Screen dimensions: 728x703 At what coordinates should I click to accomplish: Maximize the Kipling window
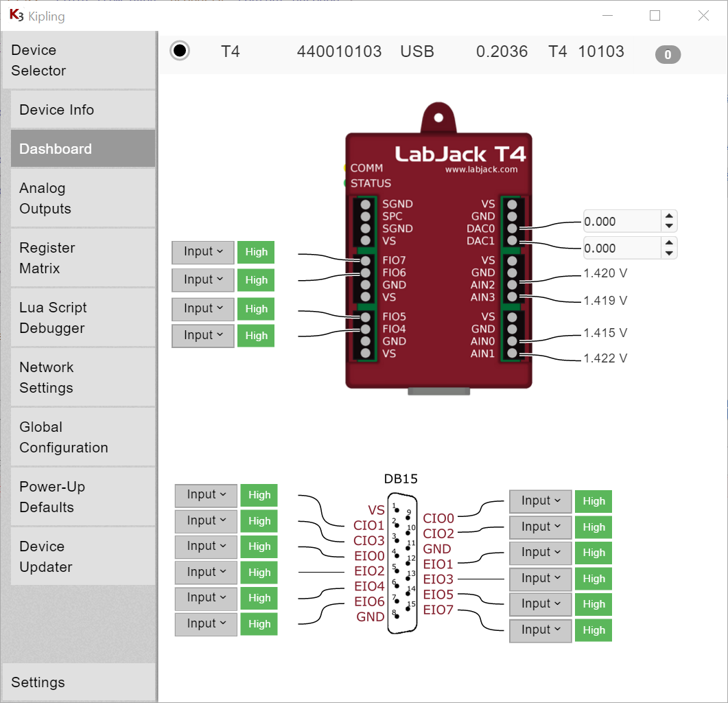655,16
